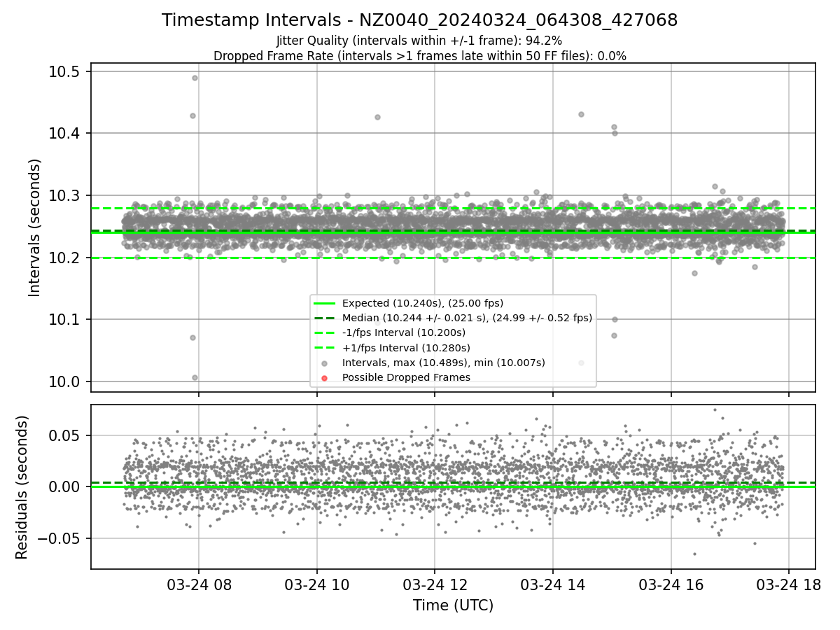Click the 0.00 tick label on residuals axis

coord(66,486)
